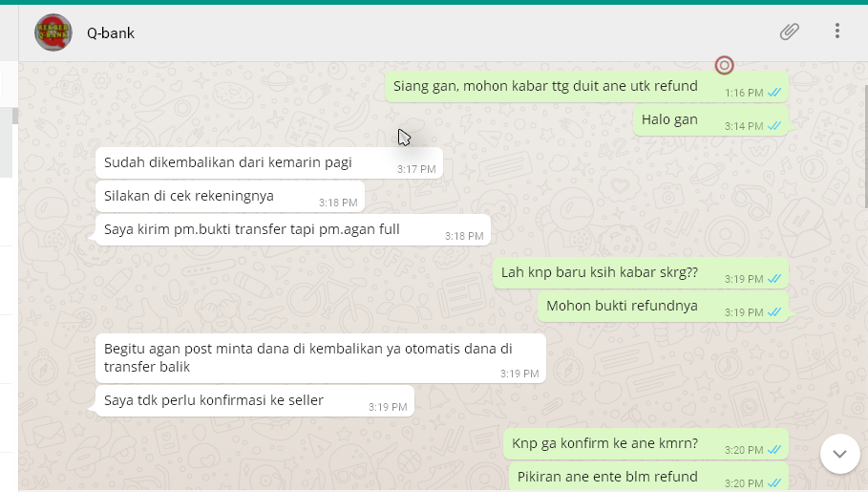The image size is (868, 492).
Task: Select "Saya tdk perlu konfirmasi ke seller" message
Action: pyautogui.click(x=255, y=400)
